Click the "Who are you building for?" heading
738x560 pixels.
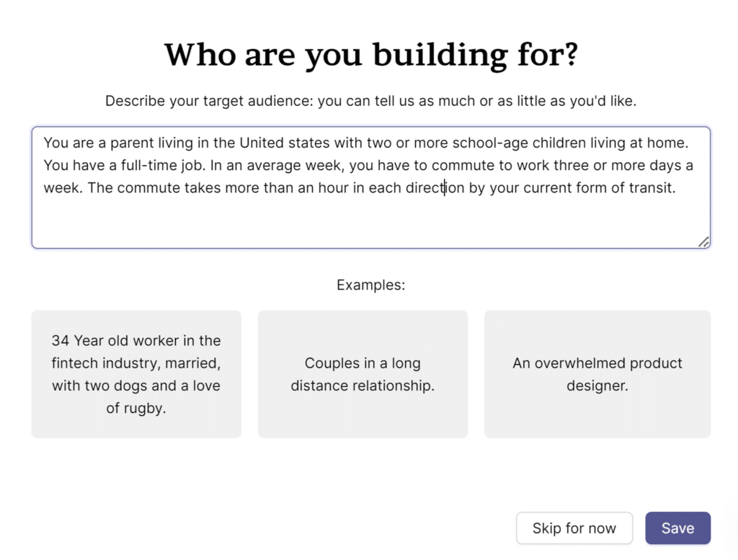pyautogui.click(x=370, y=54)
